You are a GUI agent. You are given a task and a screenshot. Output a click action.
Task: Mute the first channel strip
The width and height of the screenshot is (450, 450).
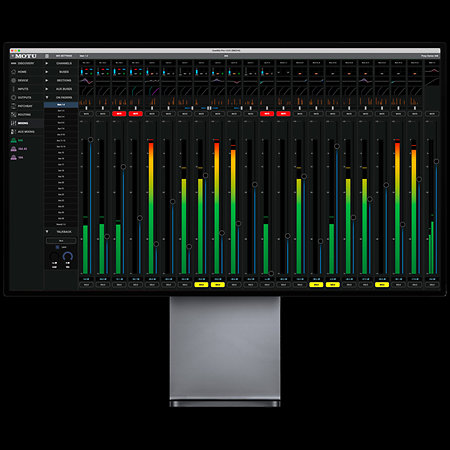point(86,114)
